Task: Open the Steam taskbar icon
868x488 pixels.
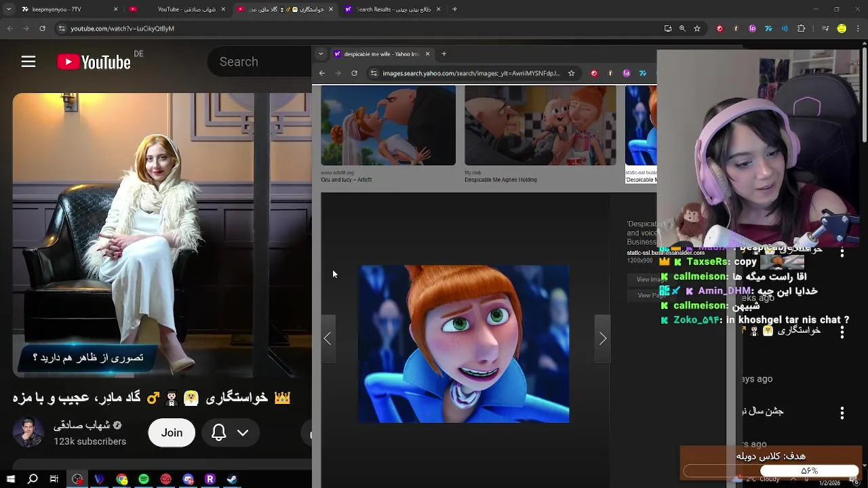Action: (x=232, y=479)
